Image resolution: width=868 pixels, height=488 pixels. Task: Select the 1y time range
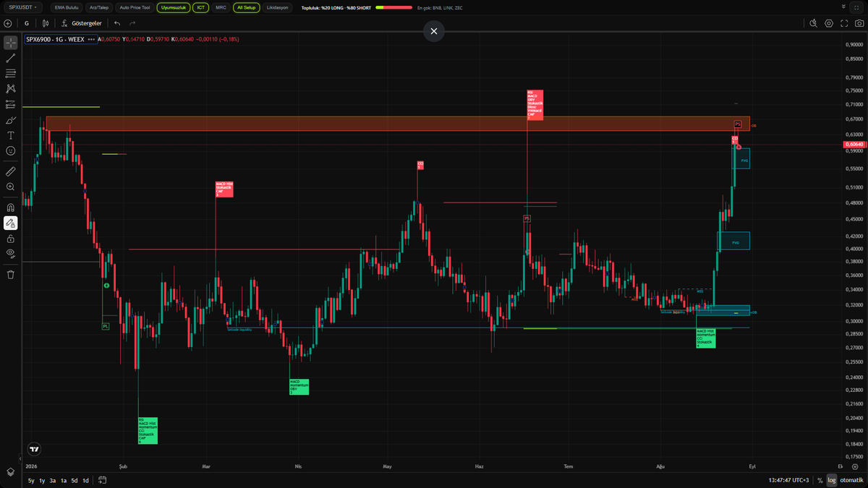(42, 480)
